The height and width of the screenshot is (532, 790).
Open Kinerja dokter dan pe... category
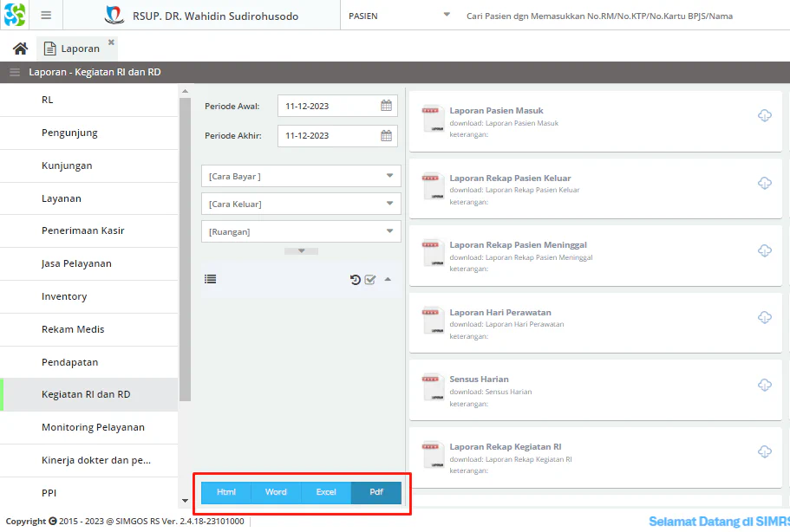click(89, 460)
